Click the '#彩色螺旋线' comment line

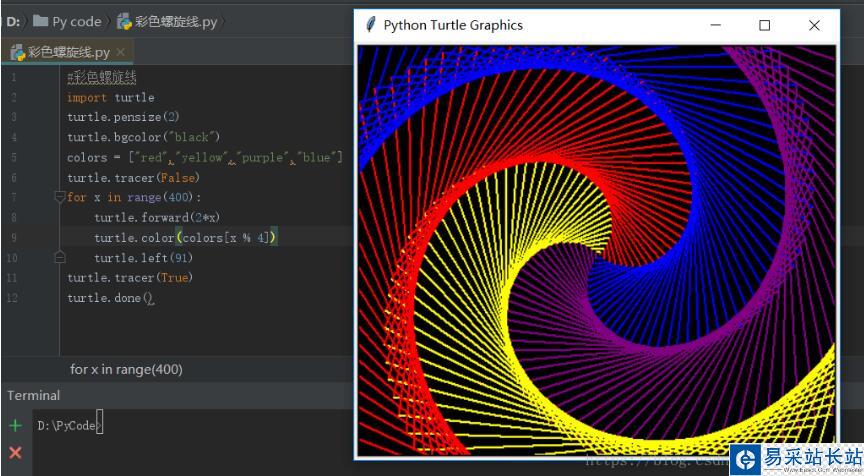[x=102, y=78]
